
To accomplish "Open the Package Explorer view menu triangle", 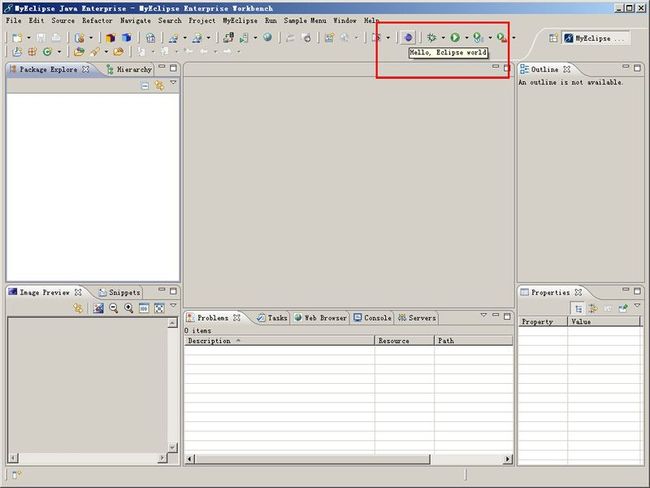I will click(x=173, y=83).
